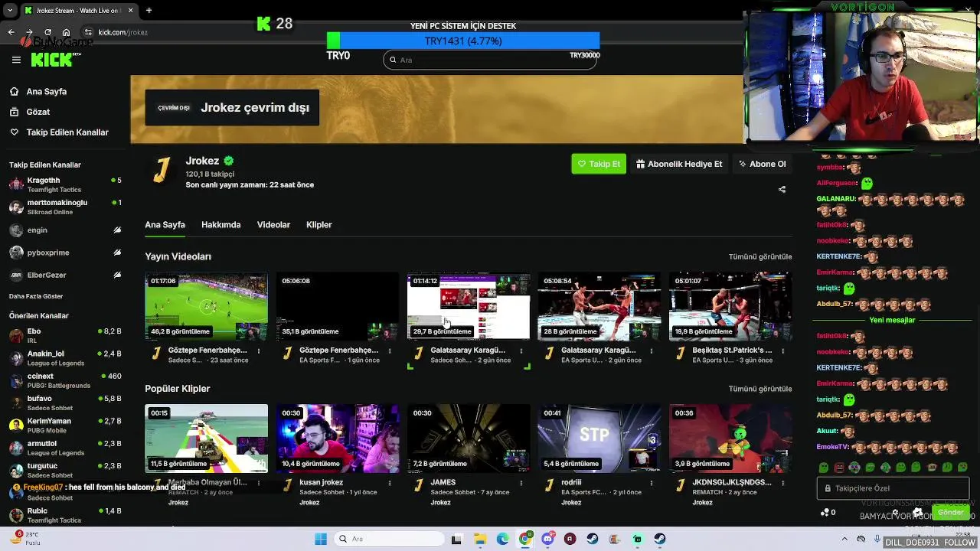Click the Jrokez gold J avatar
Screen dimensions: 980x551
click(161, 169)
